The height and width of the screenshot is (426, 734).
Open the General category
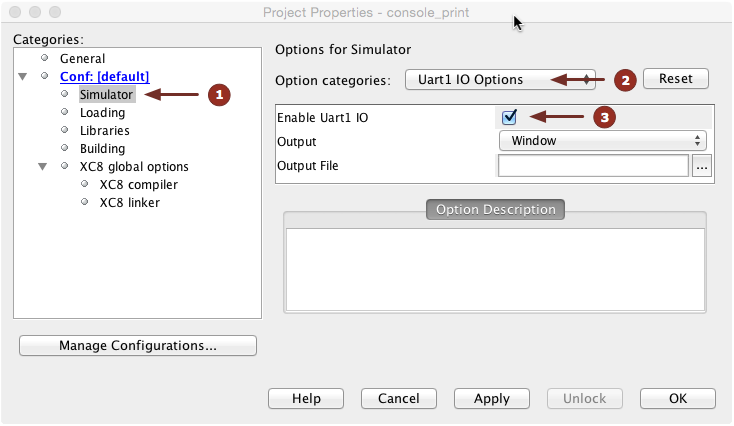tap(82, 59)
